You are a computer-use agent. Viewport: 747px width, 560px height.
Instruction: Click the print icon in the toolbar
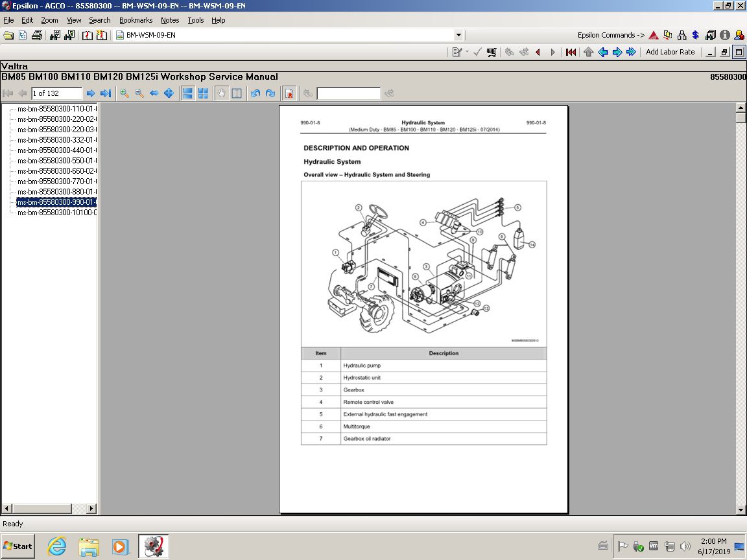coord(37,35)
